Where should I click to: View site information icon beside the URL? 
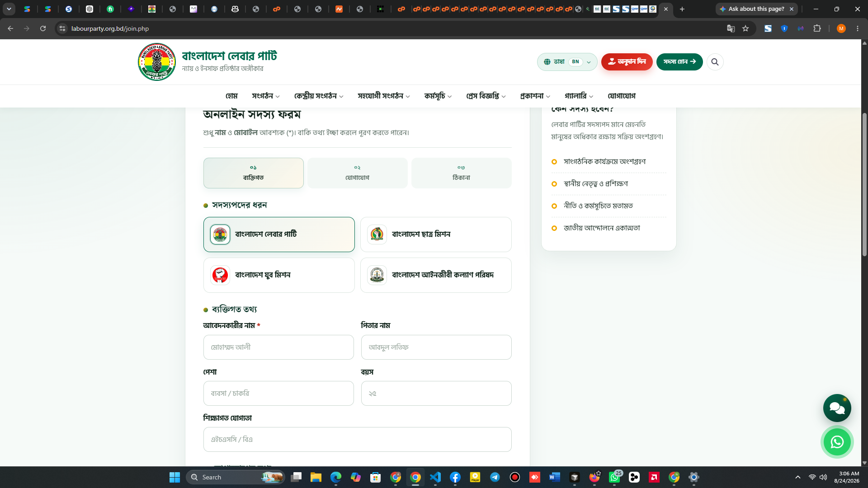[62, 28]
